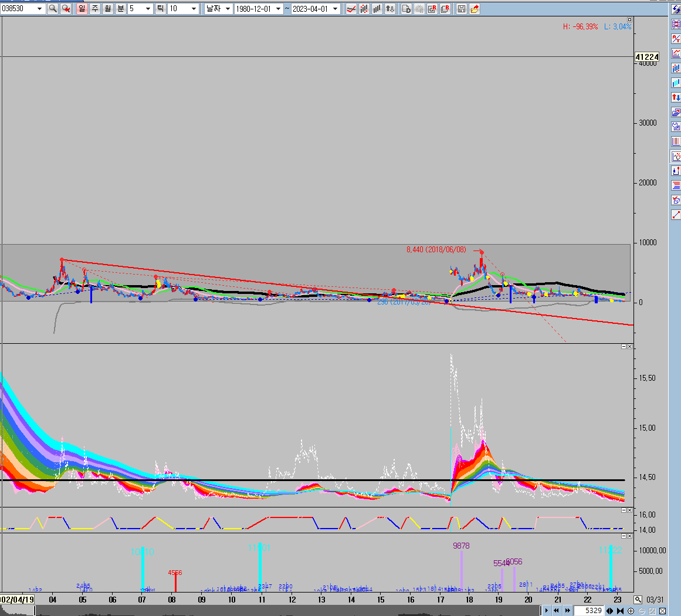
Task: Select the minute (분) chart button
Action: coord(120,9)
